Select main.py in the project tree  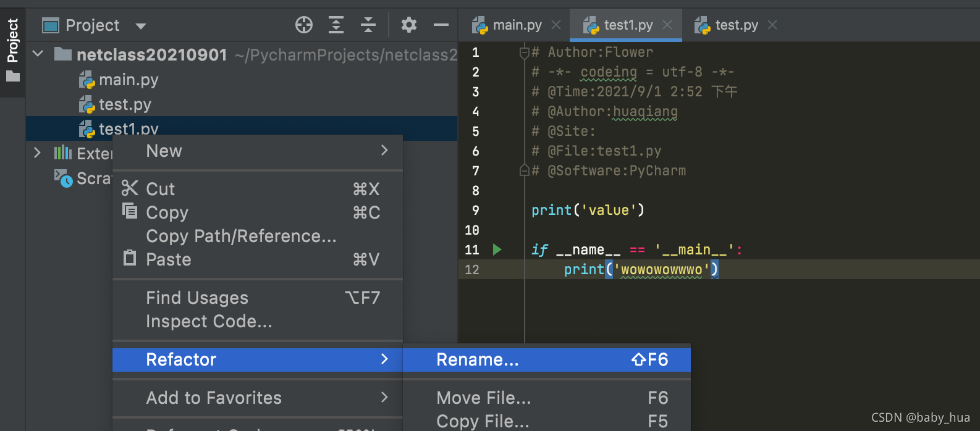[x=128, y=80]
